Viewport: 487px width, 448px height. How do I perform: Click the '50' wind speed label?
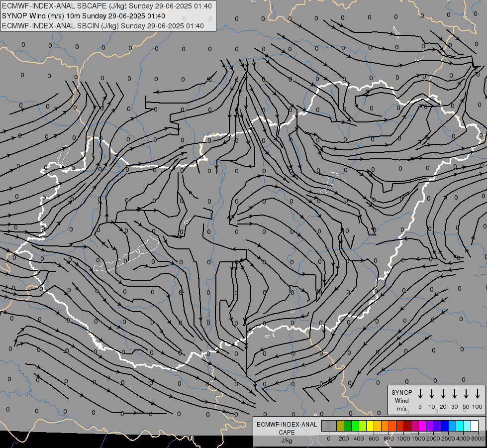(x=466, y=407)
